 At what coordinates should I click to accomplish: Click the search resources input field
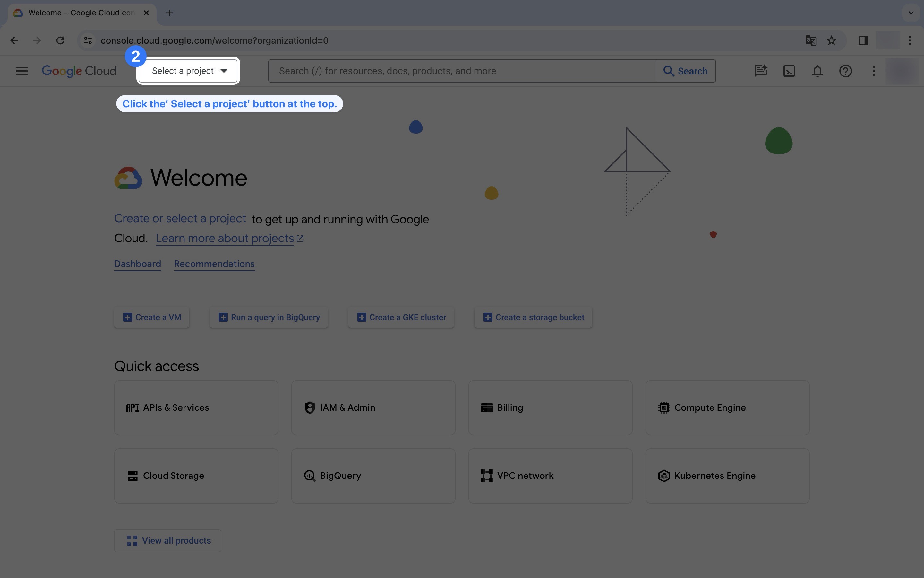[462, 71]
